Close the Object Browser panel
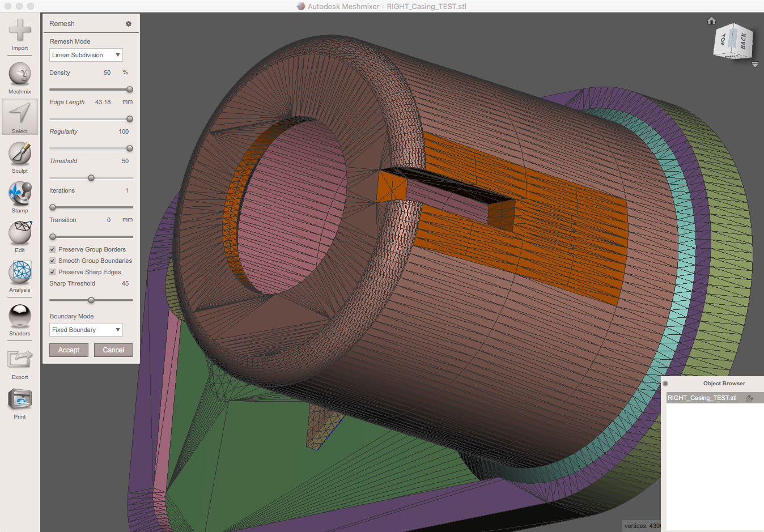 665,384
